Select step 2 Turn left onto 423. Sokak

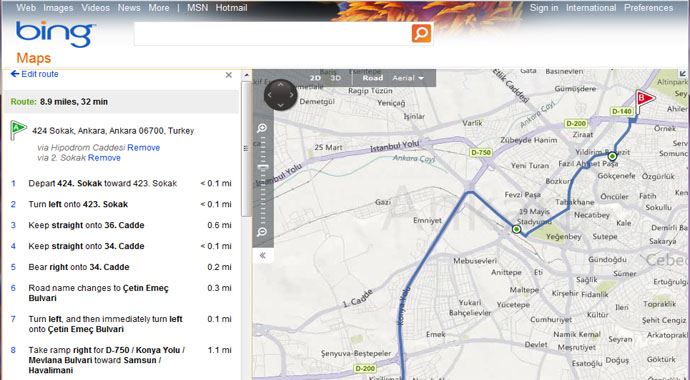pos(121,204)
